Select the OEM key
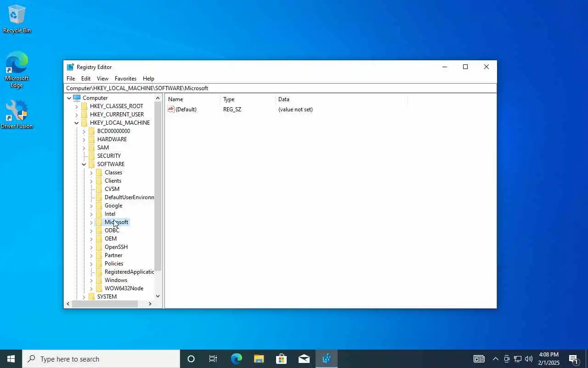The width and height of the screenshot is (588, 368). pyautogui.click(x=111, y=239)
